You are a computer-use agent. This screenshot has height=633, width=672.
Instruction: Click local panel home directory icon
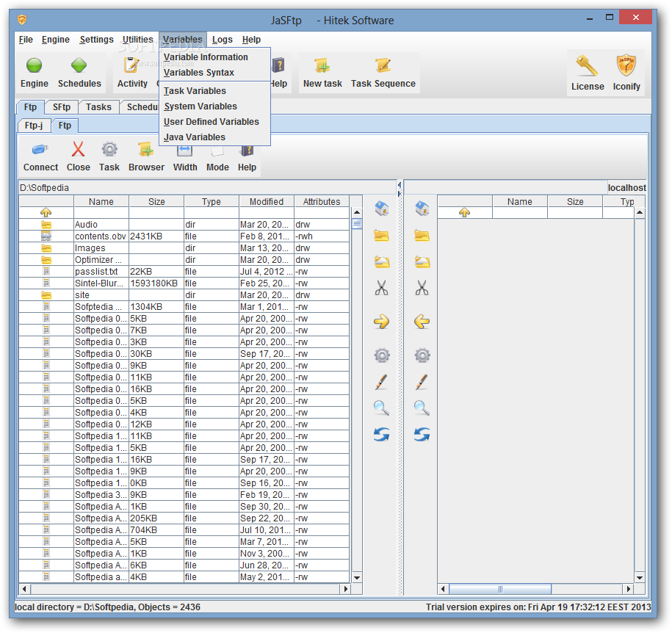(381, 209)
